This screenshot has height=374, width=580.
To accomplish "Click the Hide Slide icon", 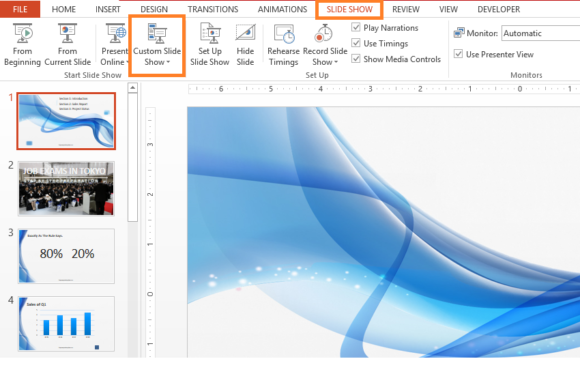I will 245,33.
